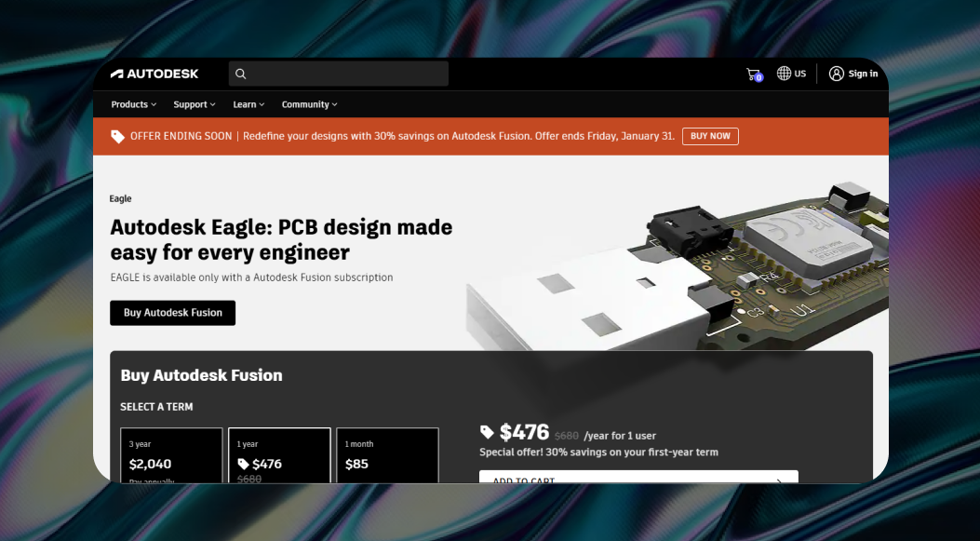
Task: Click the magnifier search icon
Action: coord(241,74)
